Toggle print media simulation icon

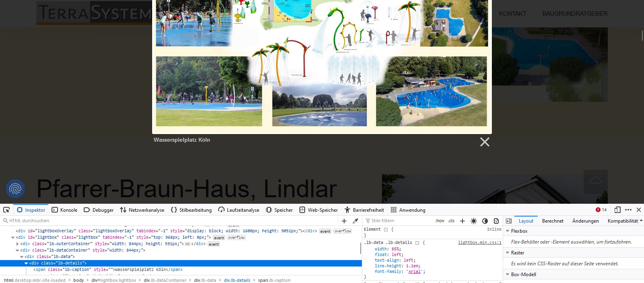tap(496, 221)
